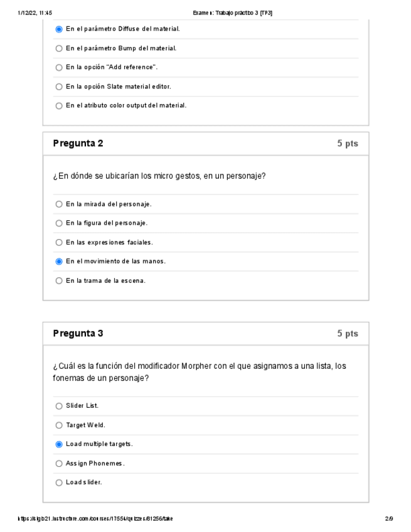The height and width of the screenshot is (532, 411).
Task: Choose the "Target Weld" answer
Action: (59, 425)
